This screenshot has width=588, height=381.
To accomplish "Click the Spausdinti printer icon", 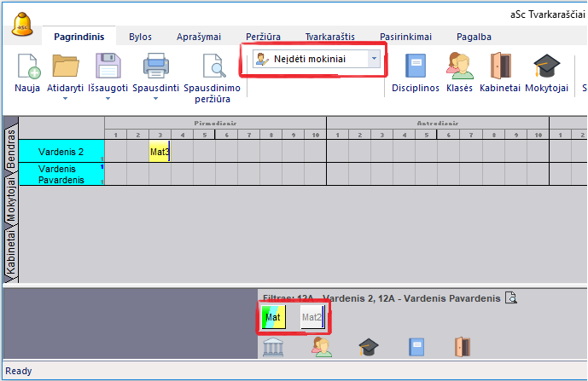I will 155,68.
